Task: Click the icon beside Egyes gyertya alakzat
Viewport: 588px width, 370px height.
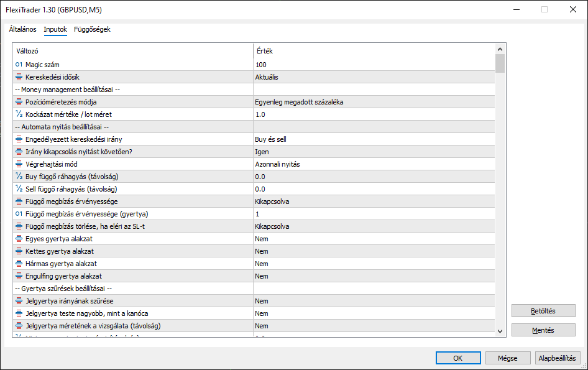Action: 19,239
